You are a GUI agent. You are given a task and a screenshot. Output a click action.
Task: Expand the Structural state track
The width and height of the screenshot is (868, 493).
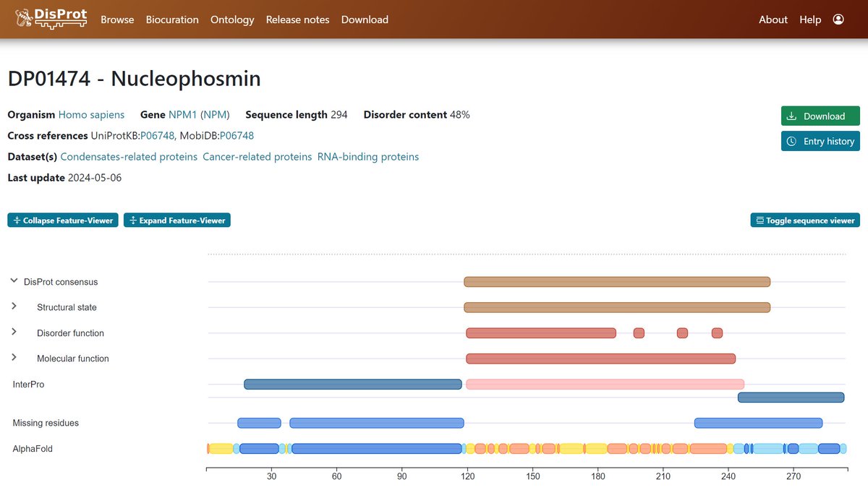13,306
